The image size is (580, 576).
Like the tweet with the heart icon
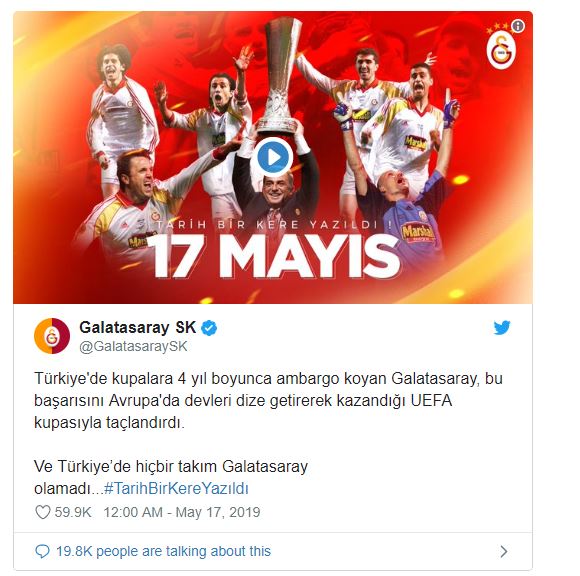(x=43, y=512)
